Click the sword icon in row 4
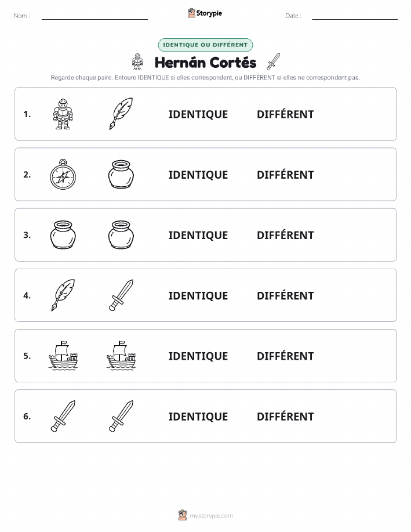This screenshot has height=532, width=411. point(121,295)
